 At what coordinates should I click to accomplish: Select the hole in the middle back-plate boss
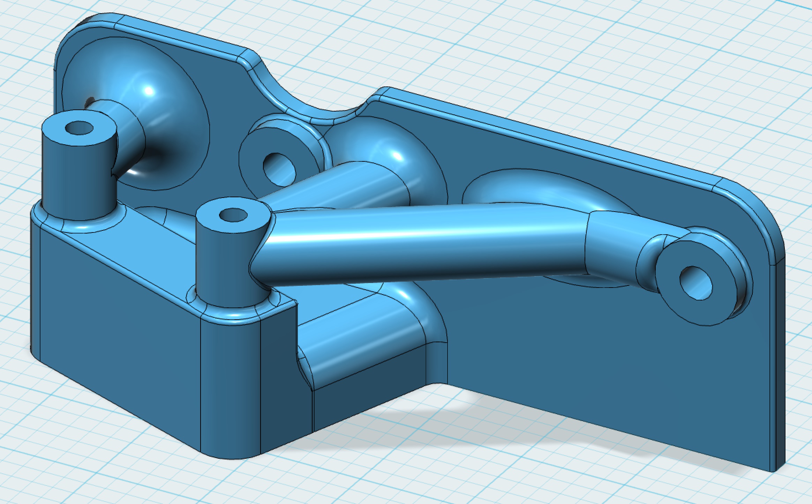[279, 170]
